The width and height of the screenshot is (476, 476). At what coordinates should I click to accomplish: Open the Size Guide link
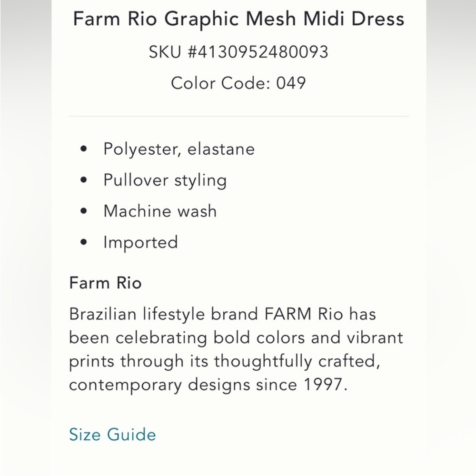[x=112, y=435]
